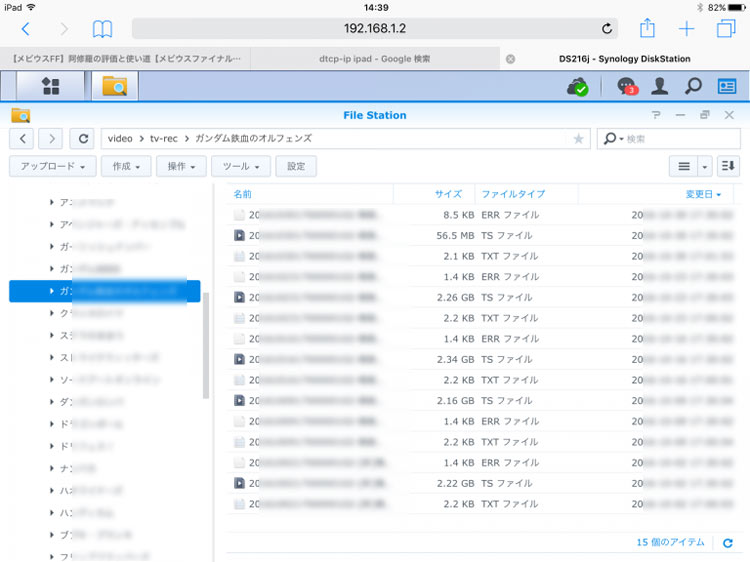Click video in the path breadcrumb
The image size is (750, 562).
(x=120, y=139)
